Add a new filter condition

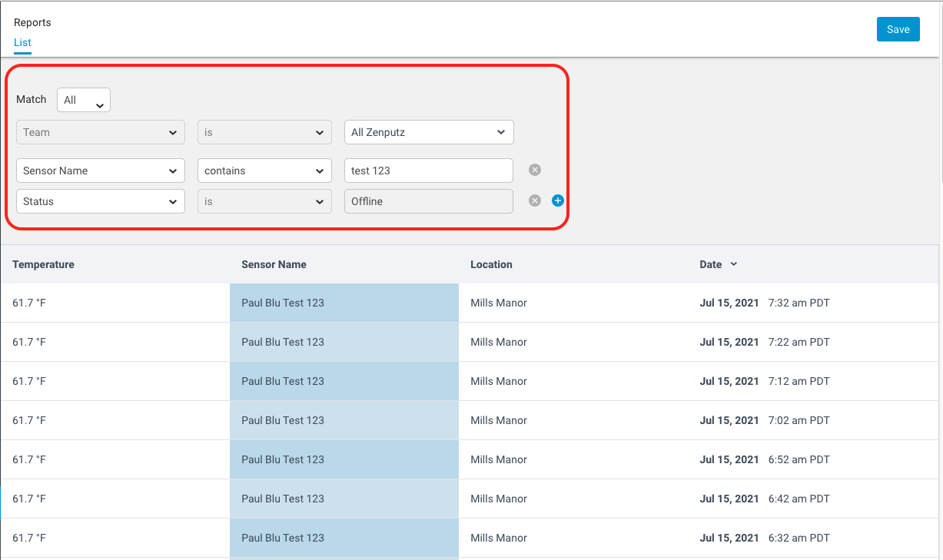pyautogui.click(x=558, y=200)
